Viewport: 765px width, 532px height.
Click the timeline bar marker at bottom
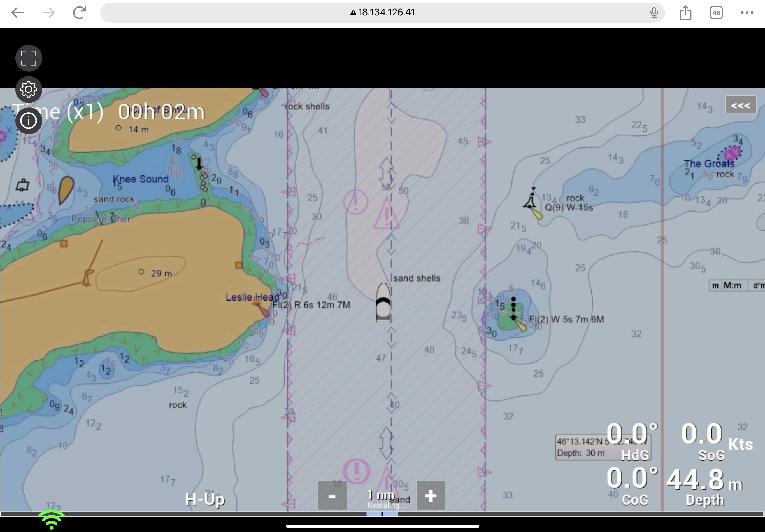click(x=382, y=514)
